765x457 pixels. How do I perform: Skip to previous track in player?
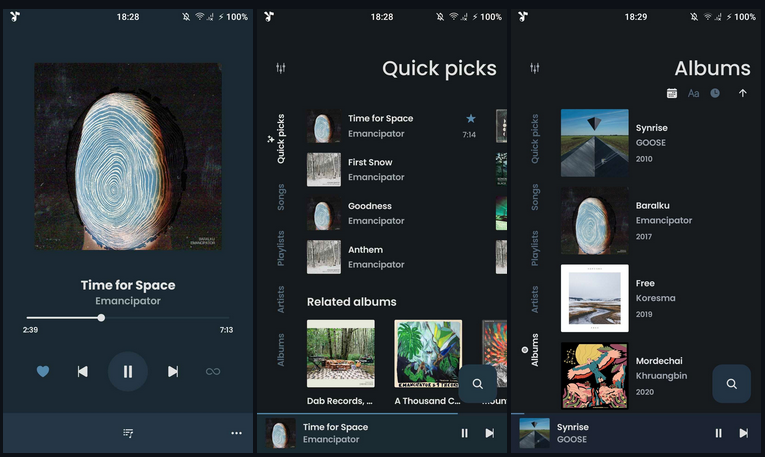82,372
